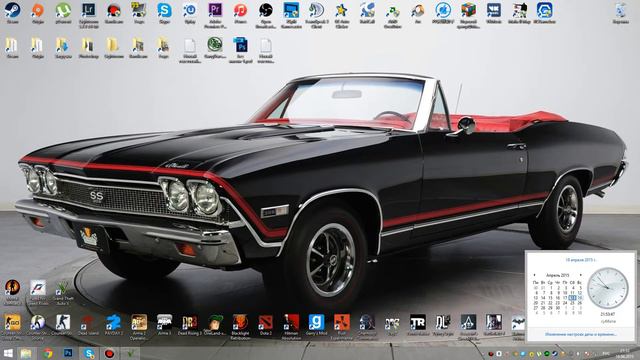This screenshot has width=640, height=360.
Task: Open the Steam client desktop shortcut
Action: pyautogui.click(x=12, y=13)
